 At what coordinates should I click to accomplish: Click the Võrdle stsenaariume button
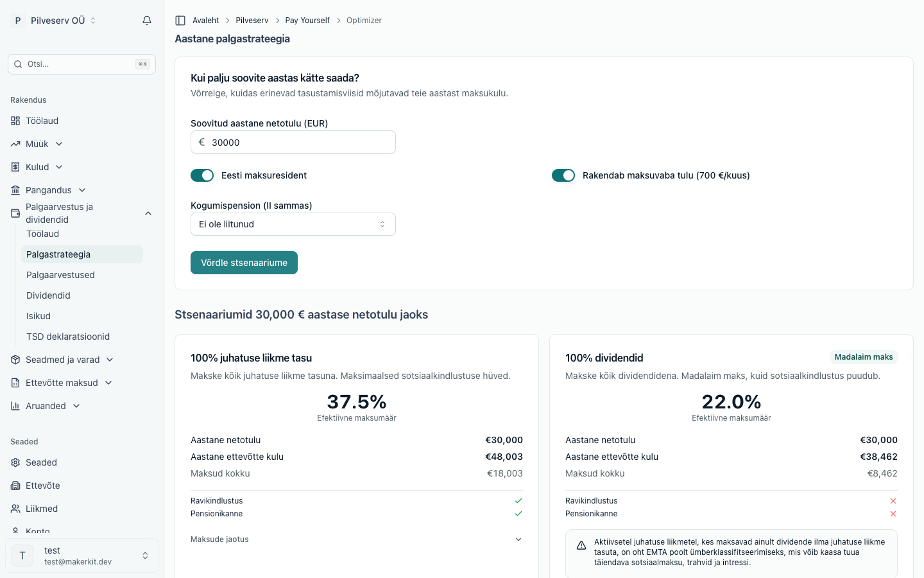click(244, 263)
